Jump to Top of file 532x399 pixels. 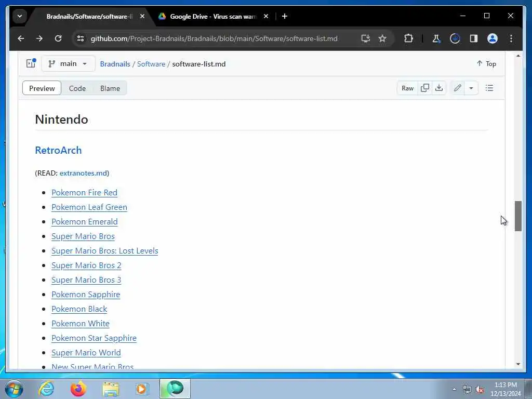coord(486,64)
